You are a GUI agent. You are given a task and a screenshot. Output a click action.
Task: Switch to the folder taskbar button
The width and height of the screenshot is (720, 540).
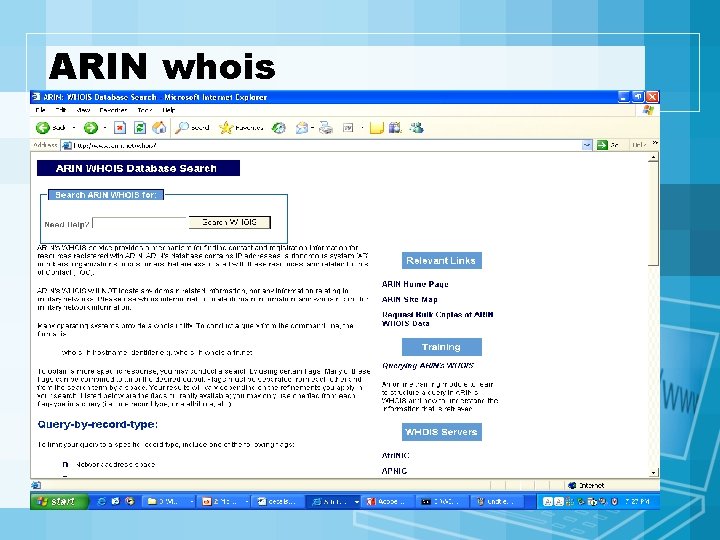[169, 501]
